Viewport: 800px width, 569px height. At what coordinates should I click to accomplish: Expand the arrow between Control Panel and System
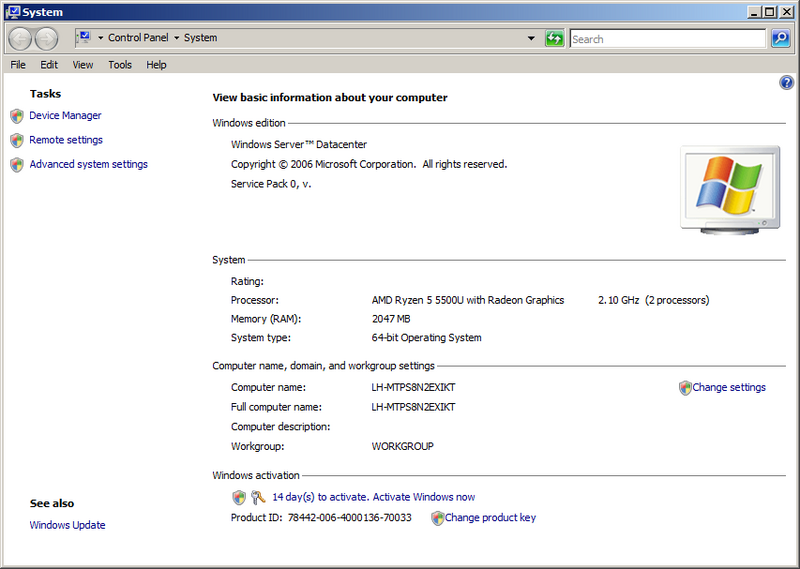point(177,39)
